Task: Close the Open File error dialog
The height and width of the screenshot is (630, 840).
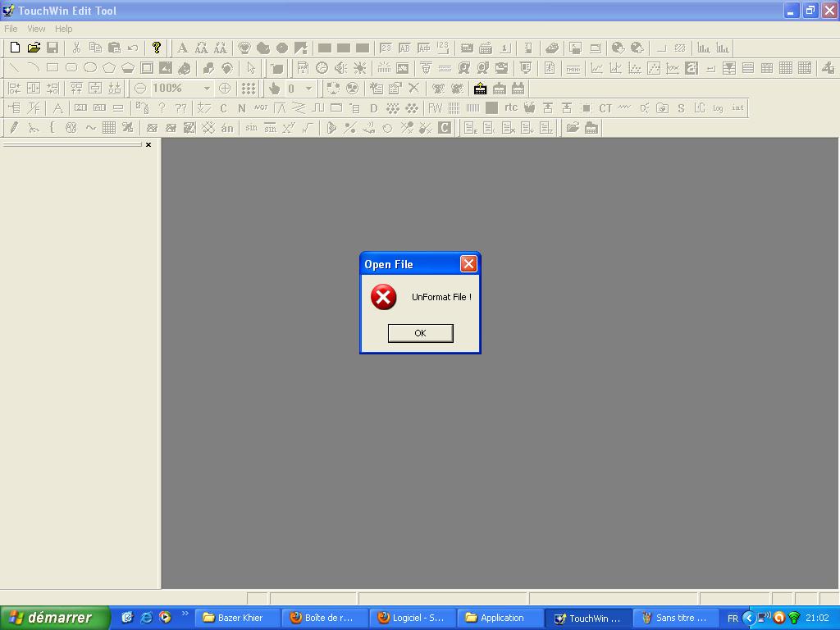Action: (468, 263)
